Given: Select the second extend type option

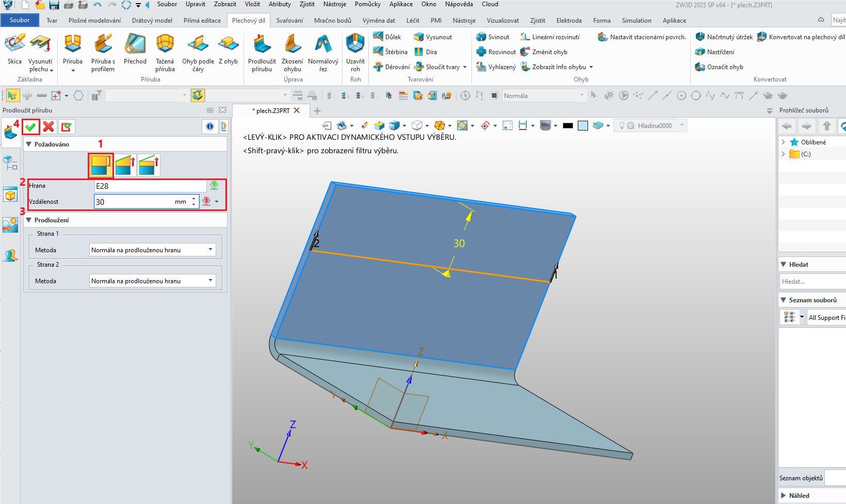Looking at the screenshot, I should coord(125,166).
